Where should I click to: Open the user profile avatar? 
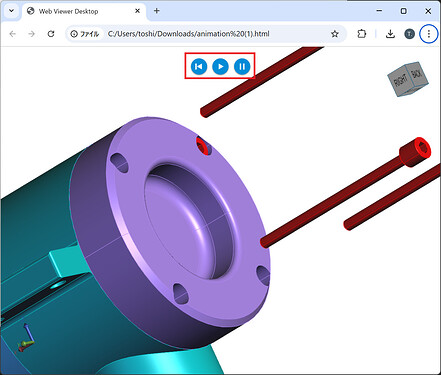(409, 34)
